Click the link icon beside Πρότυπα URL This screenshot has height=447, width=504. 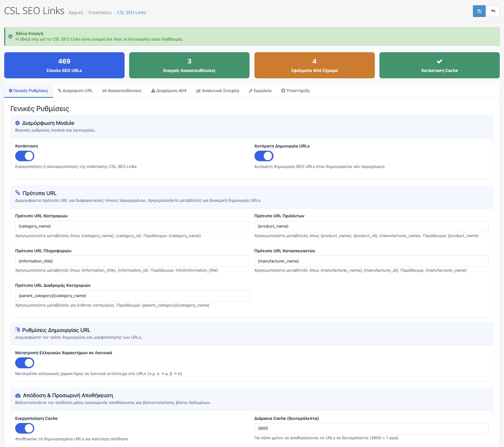[x=18, y=193]
